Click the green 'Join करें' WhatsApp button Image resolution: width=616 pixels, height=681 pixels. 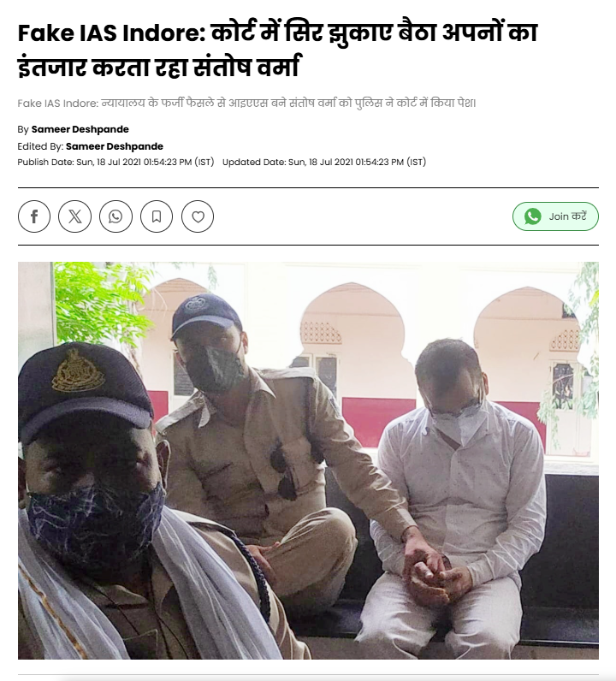point(555,216)
